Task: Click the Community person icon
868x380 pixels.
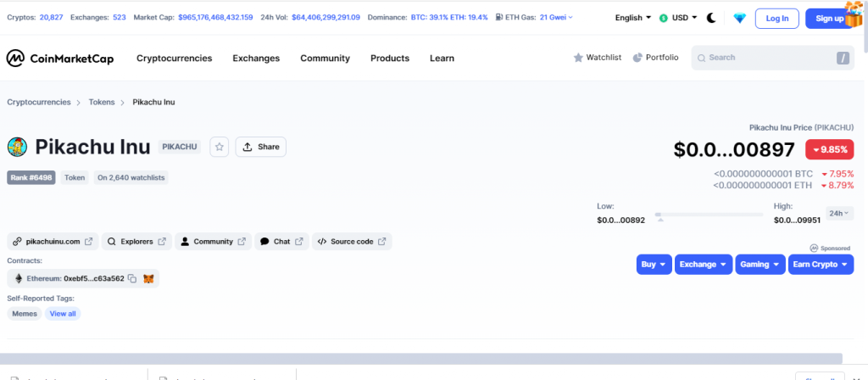Action: point(185,242)
